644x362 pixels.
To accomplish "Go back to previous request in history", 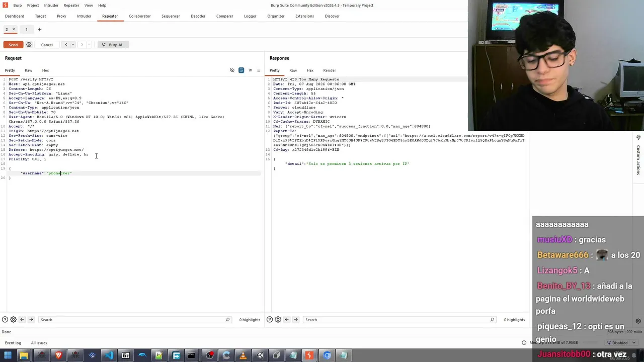I will [x=66, y=45].
